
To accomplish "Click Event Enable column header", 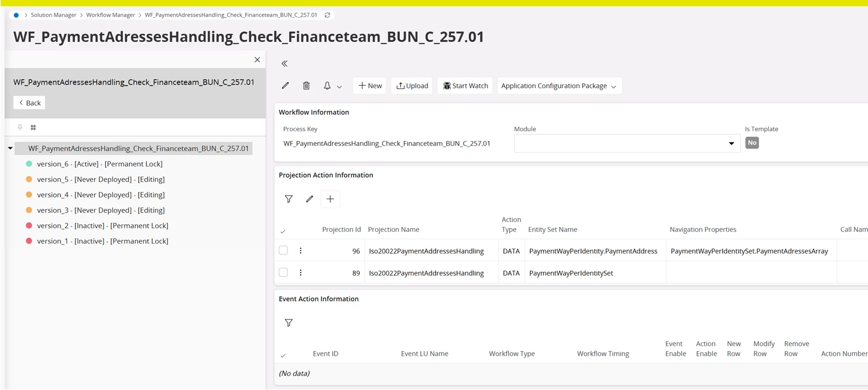I will tap(676, 349).
